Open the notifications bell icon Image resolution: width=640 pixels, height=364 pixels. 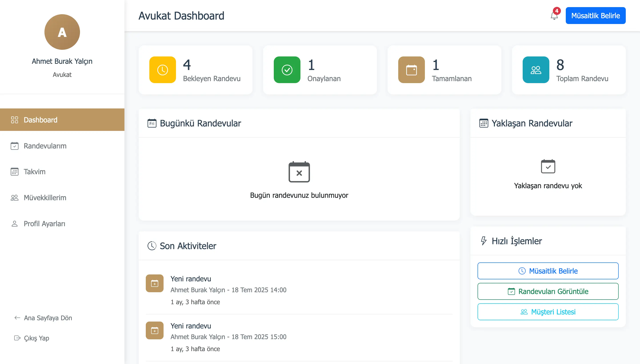pos(554,16)
